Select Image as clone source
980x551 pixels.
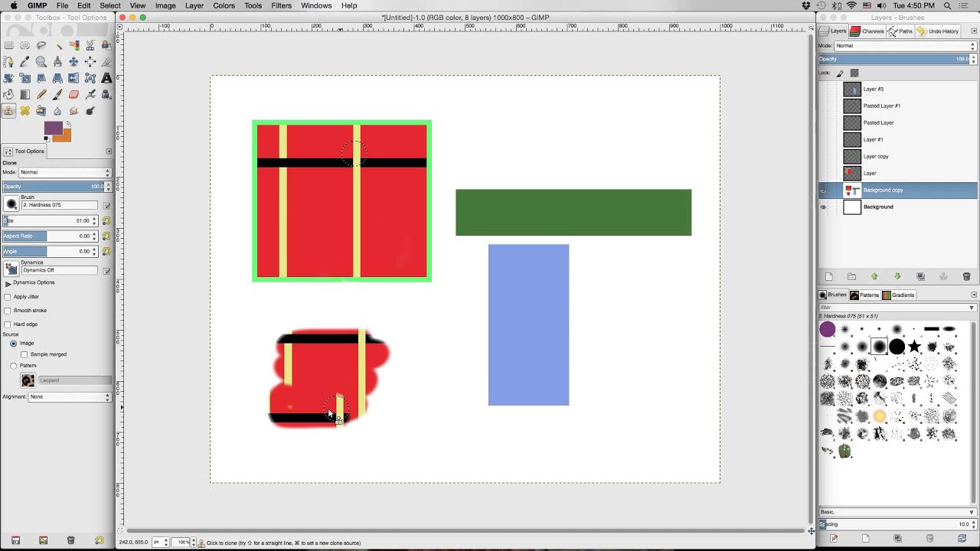[x=13, y=344]
